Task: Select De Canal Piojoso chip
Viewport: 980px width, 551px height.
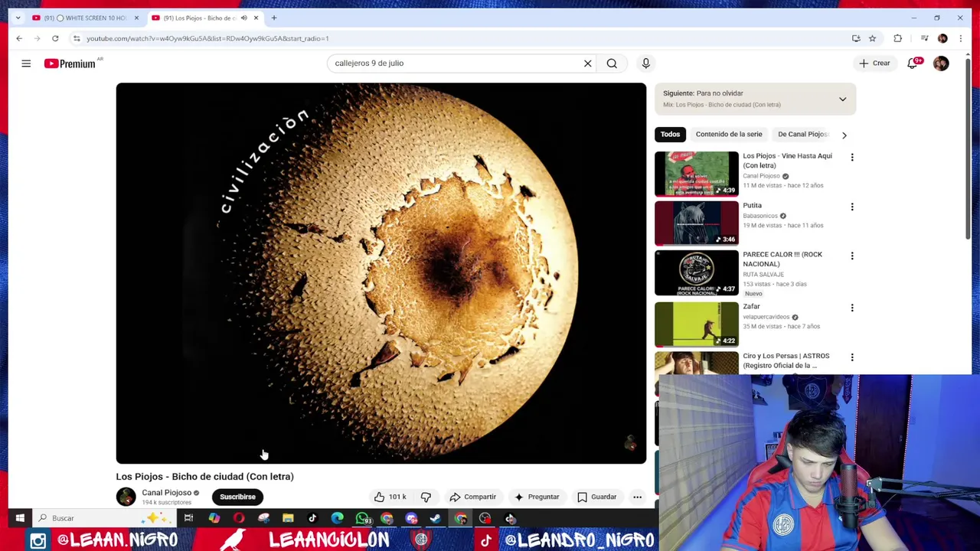Action: pyautogui.click(x=803, y=134)
